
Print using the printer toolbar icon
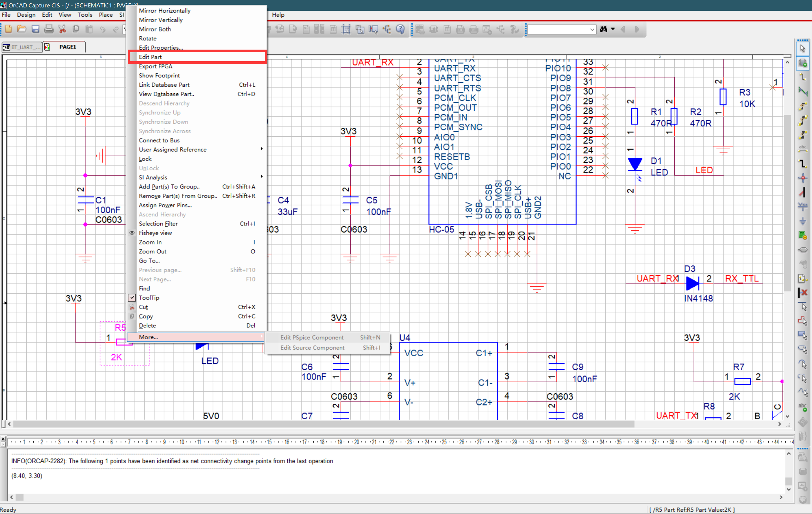point(49,29)
